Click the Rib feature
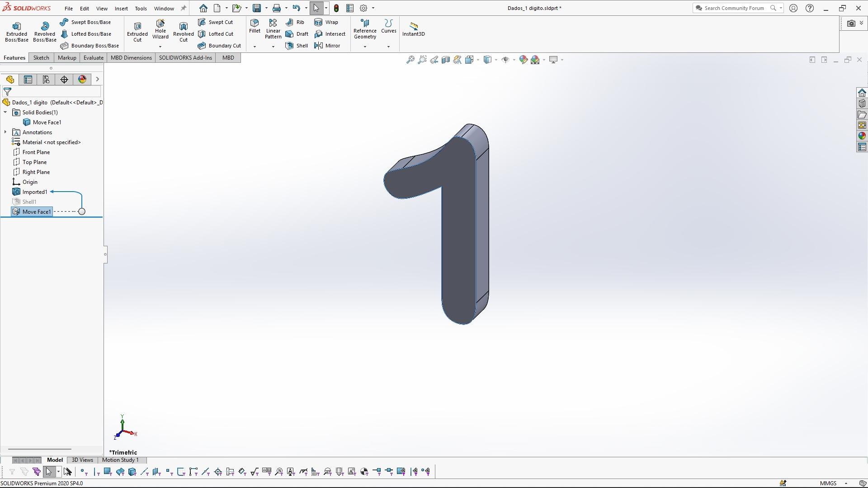Screen dimensions: 868x488 coord(295,22)
